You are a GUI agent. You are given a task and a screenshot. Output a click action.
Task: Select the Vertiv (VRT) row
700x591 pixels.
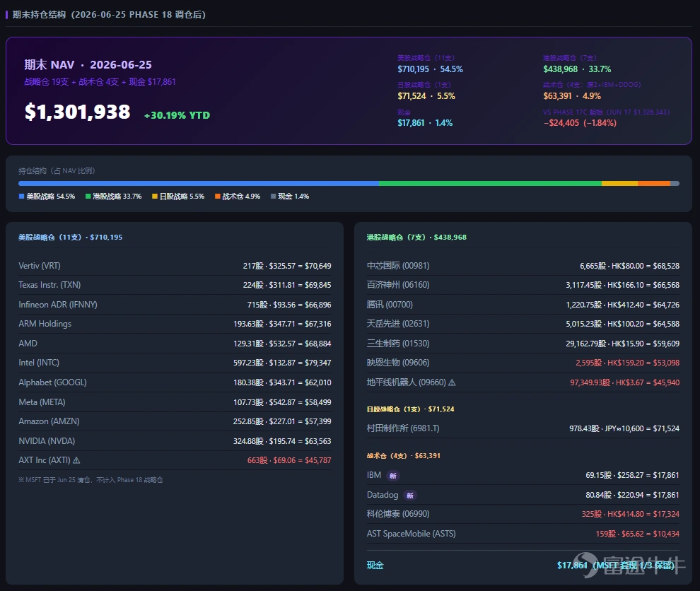175,266
